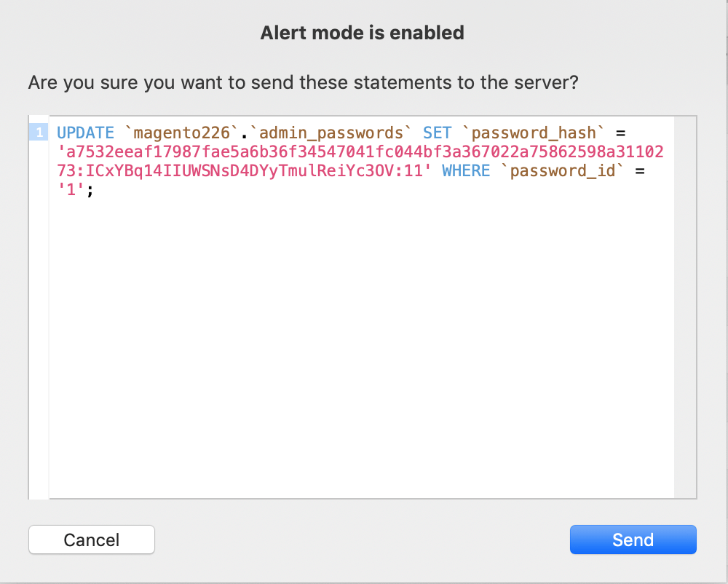
Task: Click the "Alert mode is enabled" heading
Action: click(362, 33)
